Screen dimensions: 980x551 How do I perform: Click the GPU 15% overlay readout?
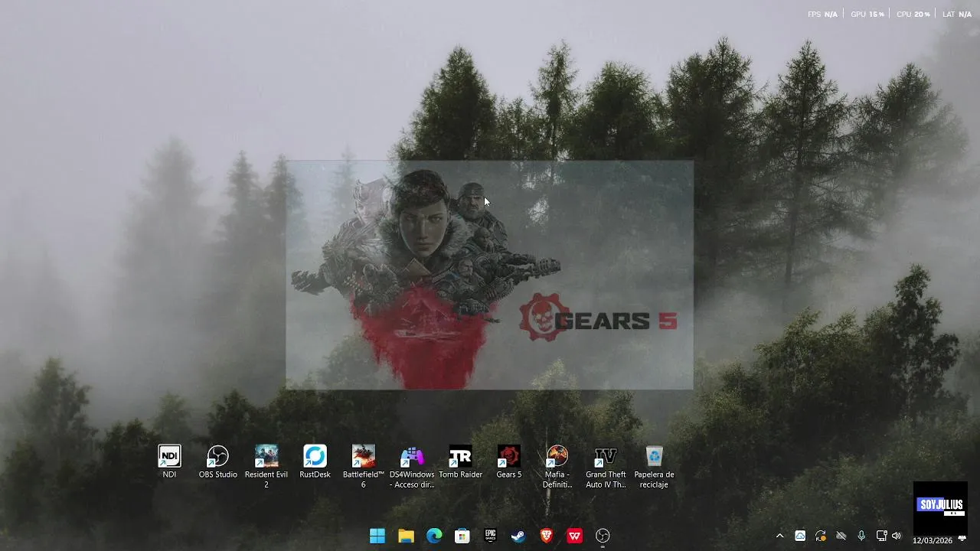[867, 15]
